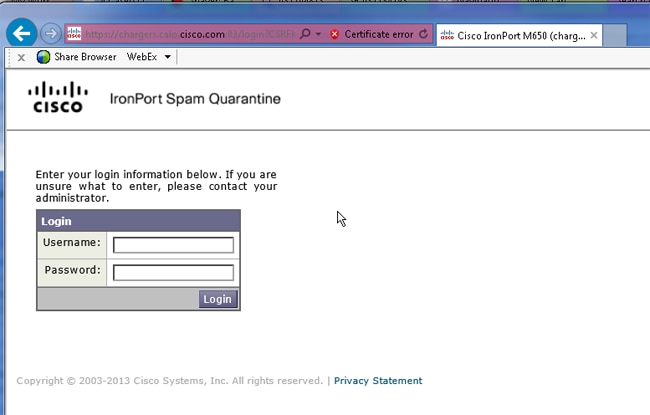
Task: Open the address bar dropdown arrow
Action: click(x=318, y=34)
